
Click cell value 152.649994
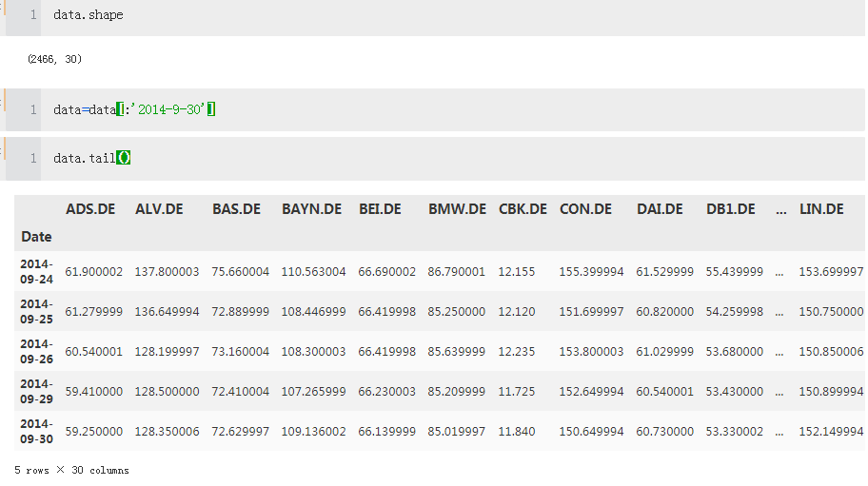click(x=591, y=391)
